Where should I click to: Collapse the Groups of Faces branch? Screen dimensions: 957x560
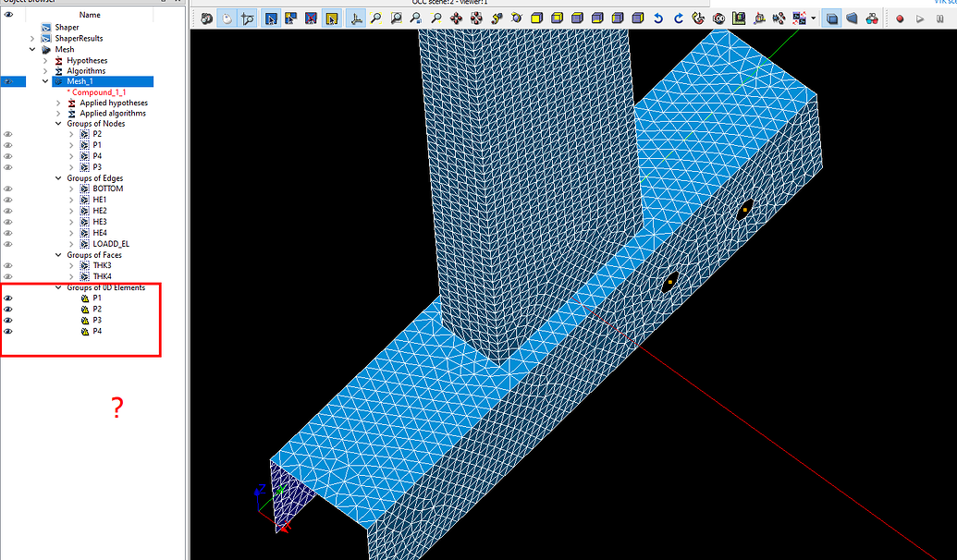(58, 255)
